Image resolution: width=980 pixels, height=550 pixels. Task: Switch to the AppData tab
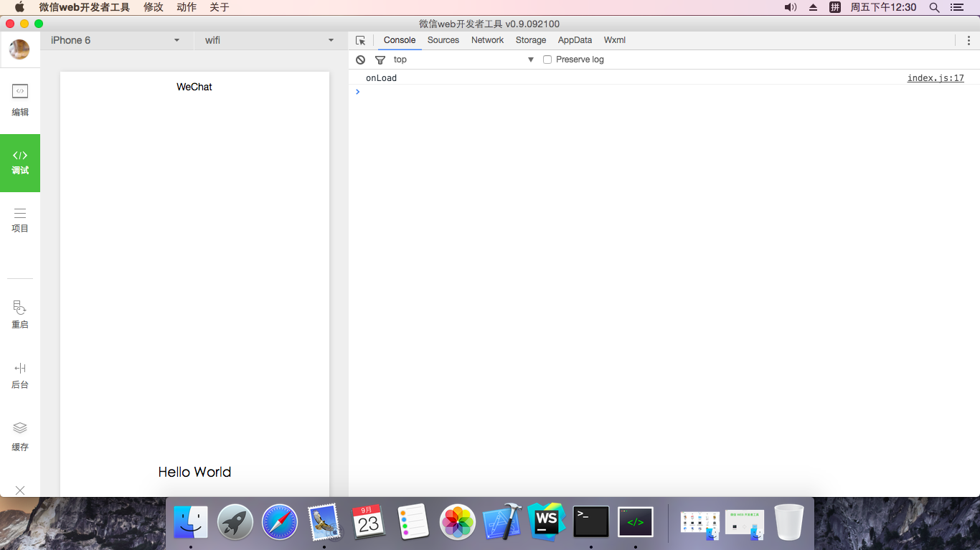click(575, 40)
